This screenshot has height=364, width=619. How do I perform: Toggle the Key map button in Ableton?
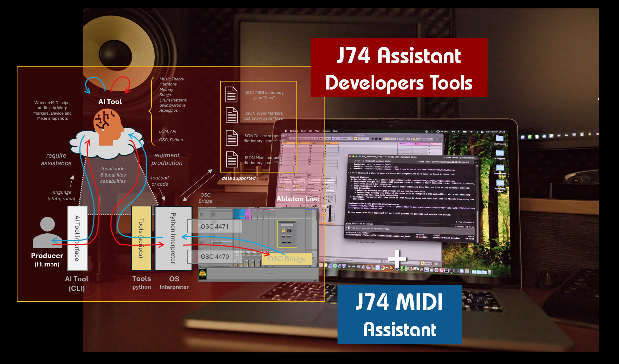click(419, 139)
